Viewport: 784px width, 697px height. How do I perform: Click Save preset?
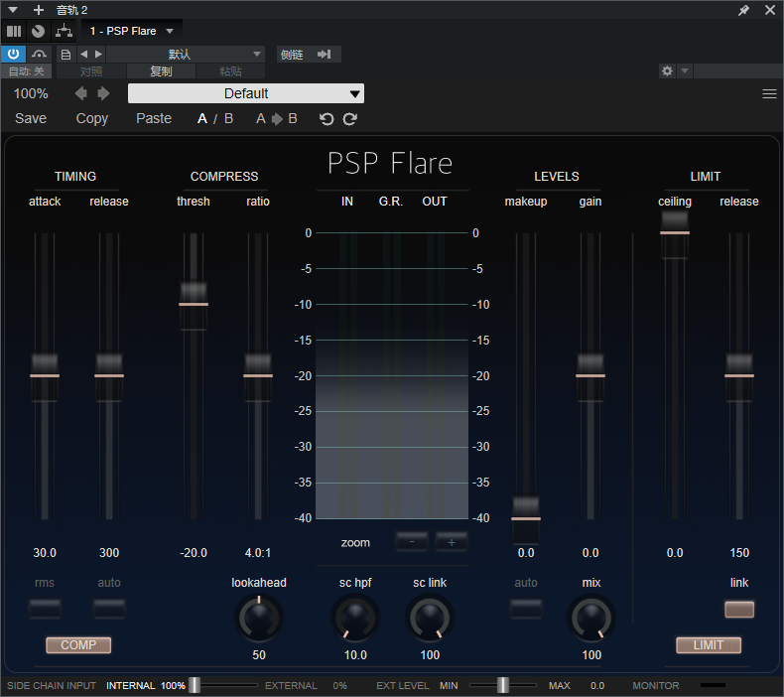31,118
